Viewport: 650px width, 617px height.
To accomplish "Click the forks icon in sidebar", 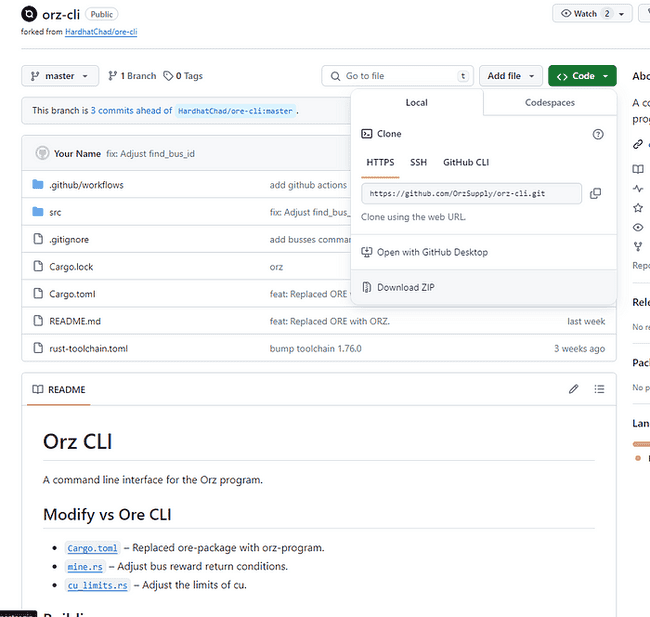I will click(638, 247).
